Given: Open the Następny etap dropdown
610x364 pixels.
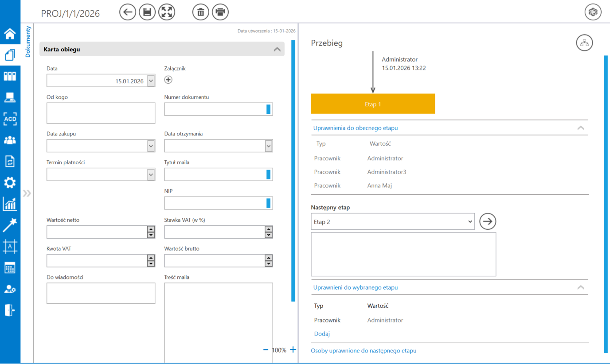Looking at the screenshot, I should coord(392,222).
